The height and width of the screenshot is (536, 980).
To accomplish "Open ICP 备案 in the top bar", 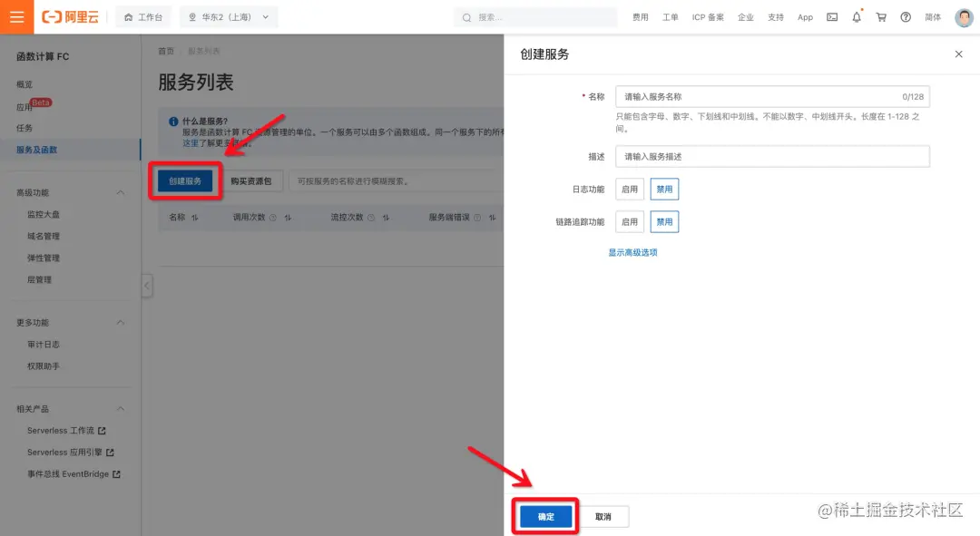I will pyautogui.click(x=708, y=17).
